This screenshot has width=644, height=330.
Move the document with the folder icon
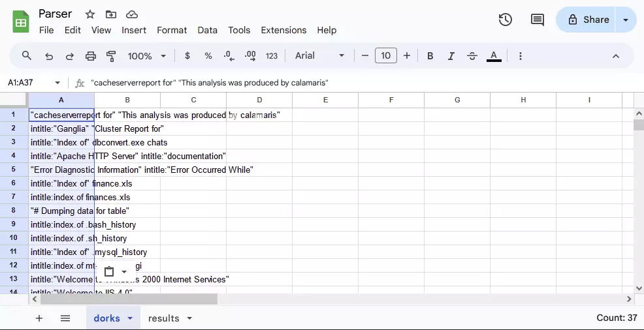[111, 14]
